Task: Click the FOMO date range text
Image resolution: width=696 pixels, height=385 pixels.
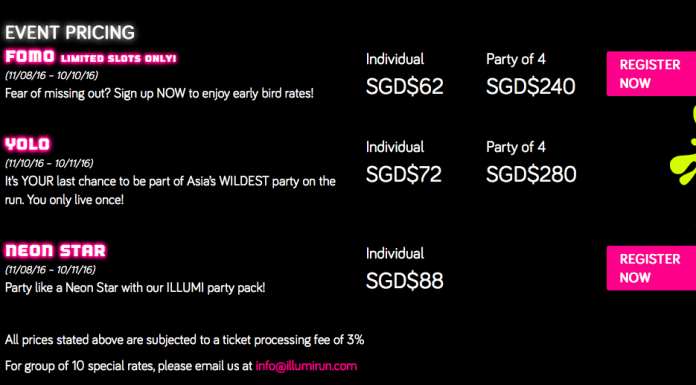Action: pyautogui.click(x=51, y=75)
